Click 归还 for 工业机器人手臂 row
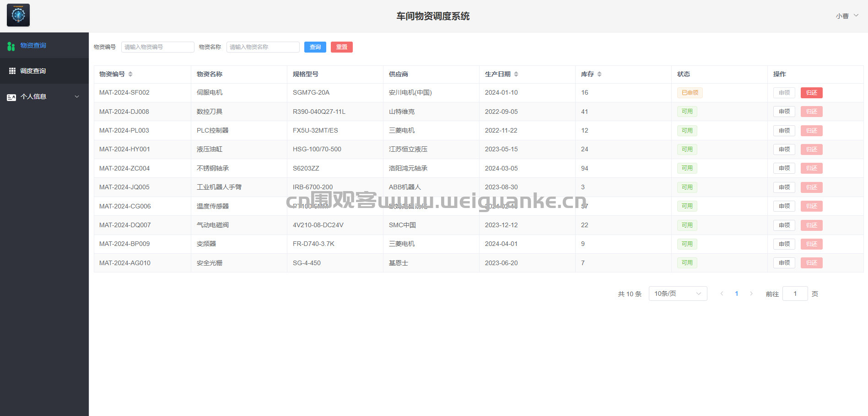 pos(812,187)
